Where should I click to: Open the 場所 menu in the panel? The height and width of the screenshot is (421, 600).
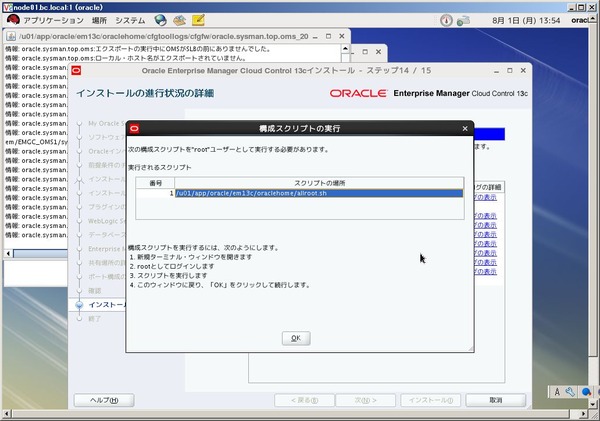point(99,20)
